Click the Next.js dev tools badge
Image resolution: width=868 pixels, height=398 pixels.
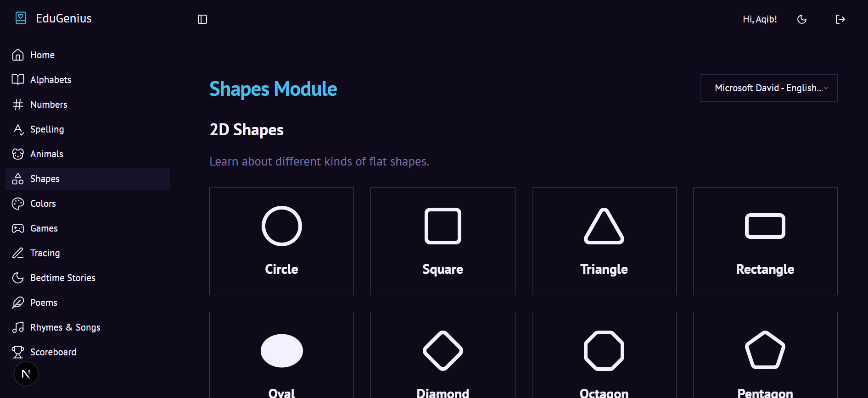(26, 374)
